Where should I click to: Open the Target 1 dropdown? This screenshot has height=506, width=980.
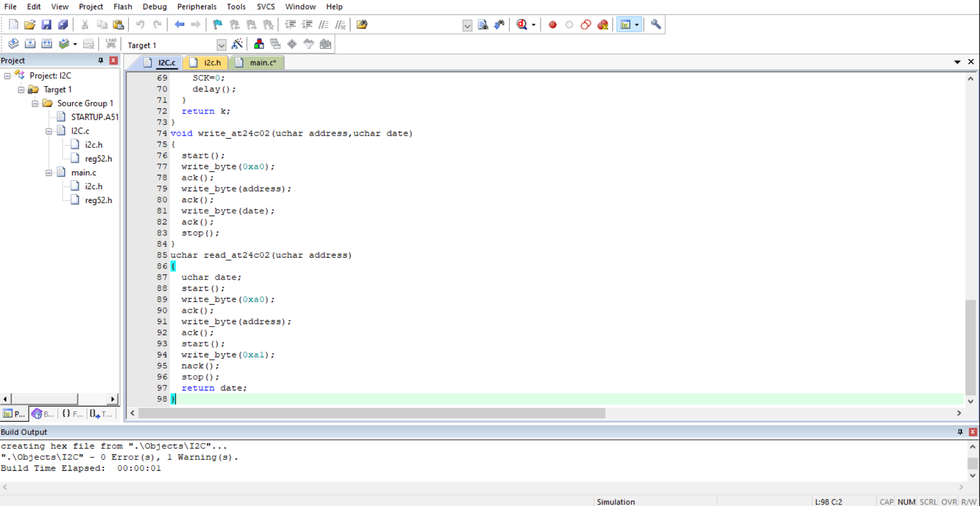coord(221,45)
